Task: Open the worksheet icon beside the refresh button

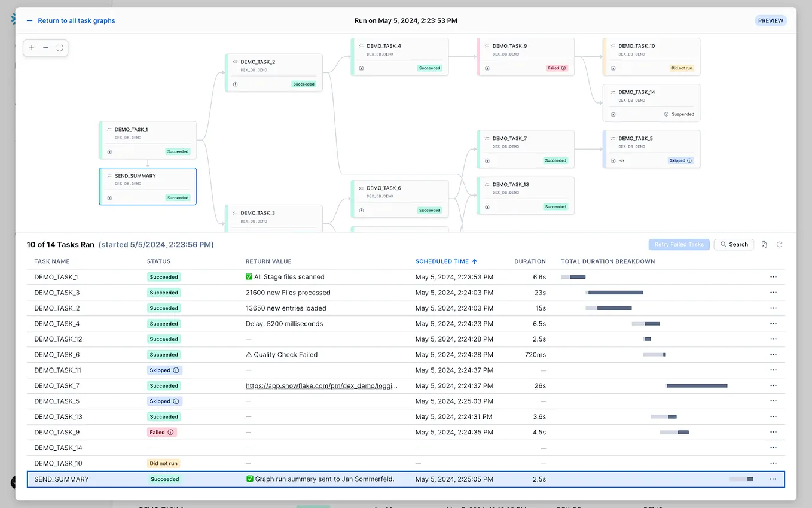Action: (764, 244)
